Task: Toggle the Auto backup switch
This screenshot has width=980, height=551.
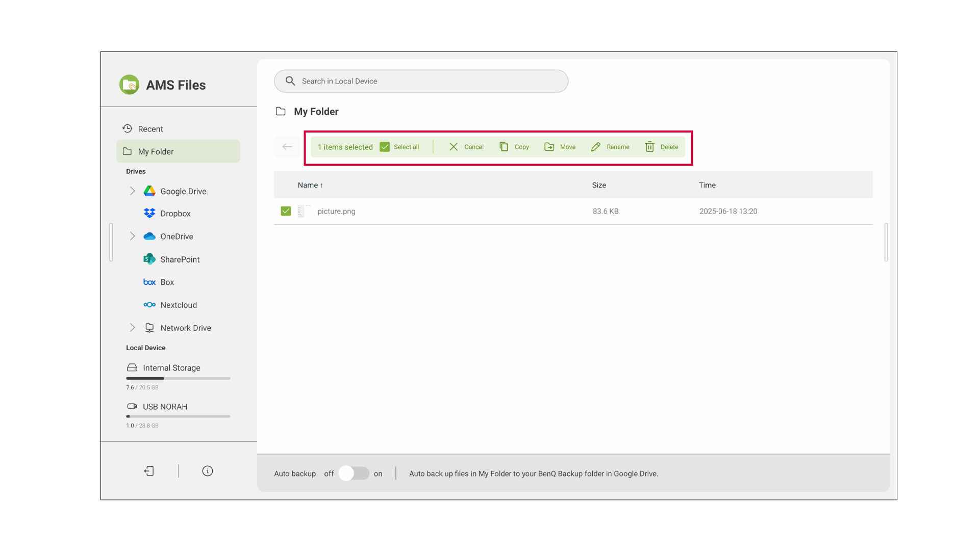Action: pos(354,474)
